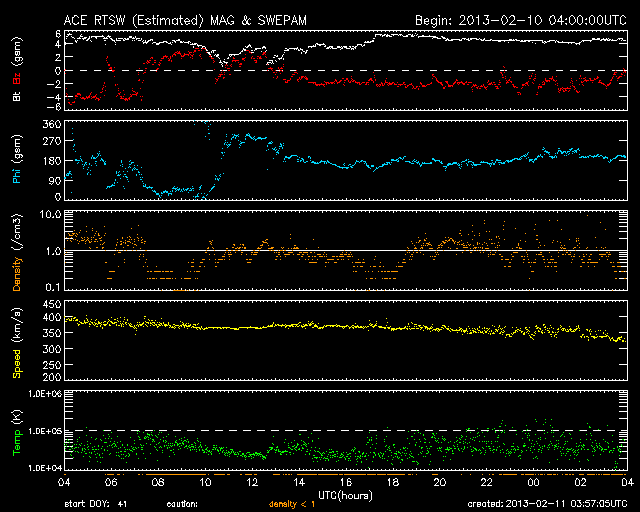Select the '200' speed tick label
Screen dimensions: 640x512
(52, 376)
